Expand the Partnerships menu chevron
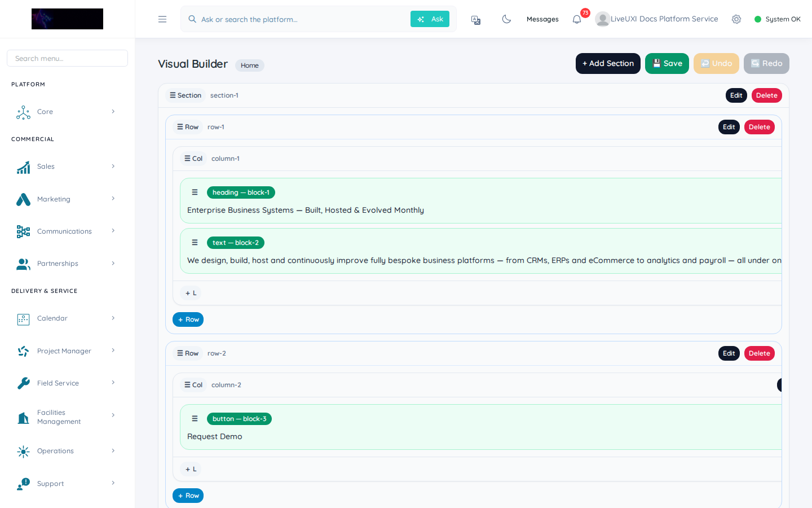Viewport: 812px width, 508px height. [x=113, y=264]
